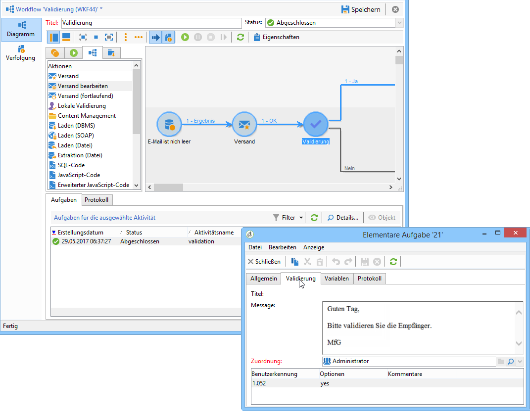
Task: Click the vertical orange dots alignment icon
Action: click(x=126, y=37)
